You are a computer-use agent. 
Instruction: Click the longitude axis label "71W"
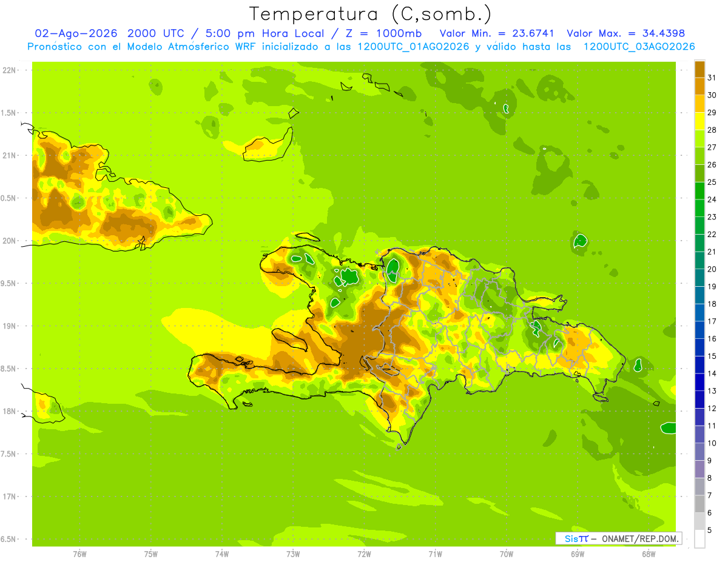click(435, 554)
